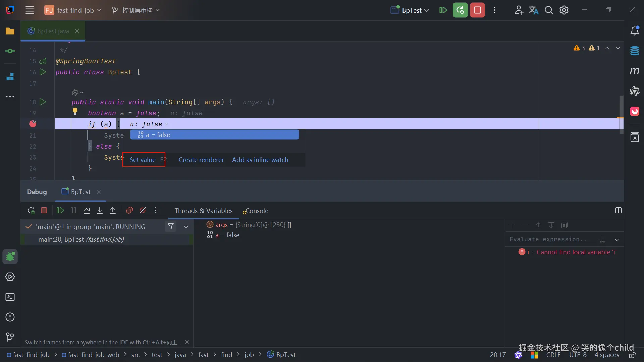The image size is (644, 362).
Task: Open the Notifications bell
Action: (x=635, y=31)
